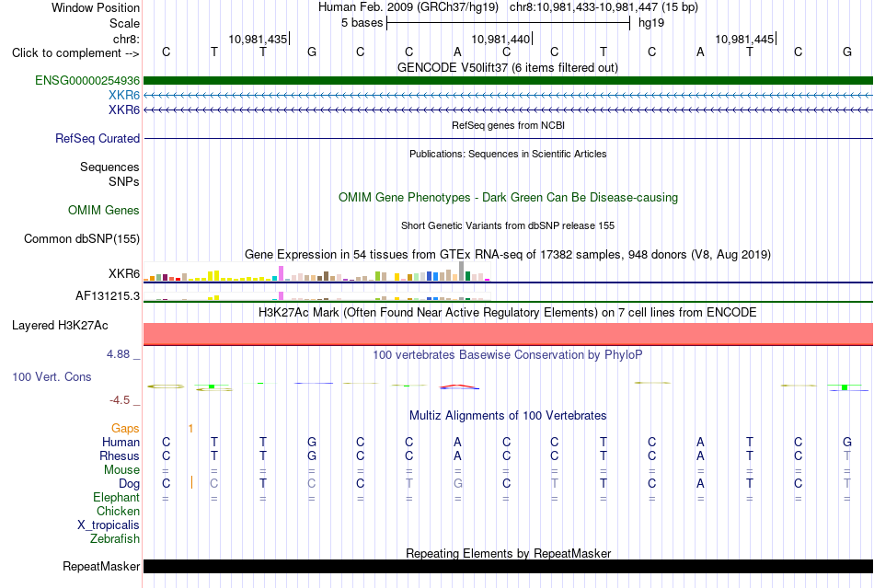Click 'Short Genetic Variants from dbSNP release 155'
The height and width of the screenshot is (588, 874).
click(508, 225)
